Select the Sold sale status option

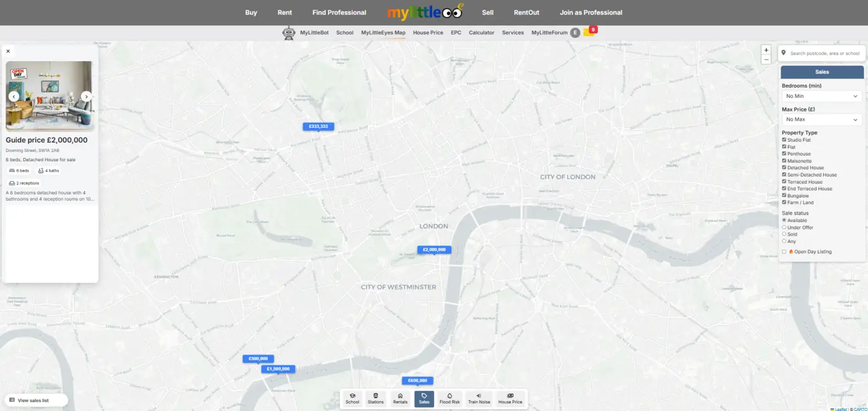(x=784, y=234)
